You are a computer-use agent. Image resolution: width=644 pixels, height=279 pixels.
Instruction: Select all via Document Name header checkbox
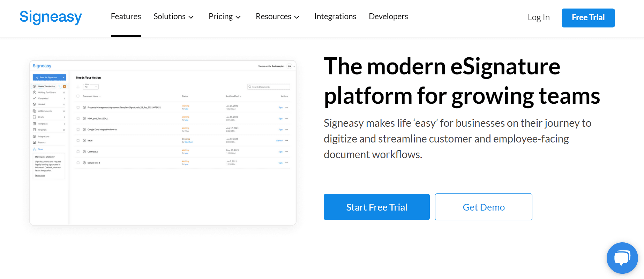78,96
